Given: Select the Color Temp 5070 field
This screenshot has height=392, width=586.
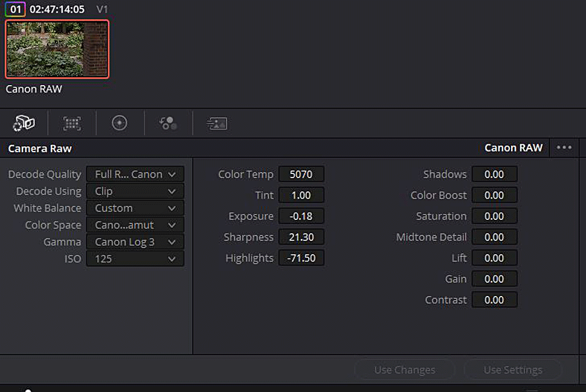Looking at the screenshot, I should click(x=301, y=174).
